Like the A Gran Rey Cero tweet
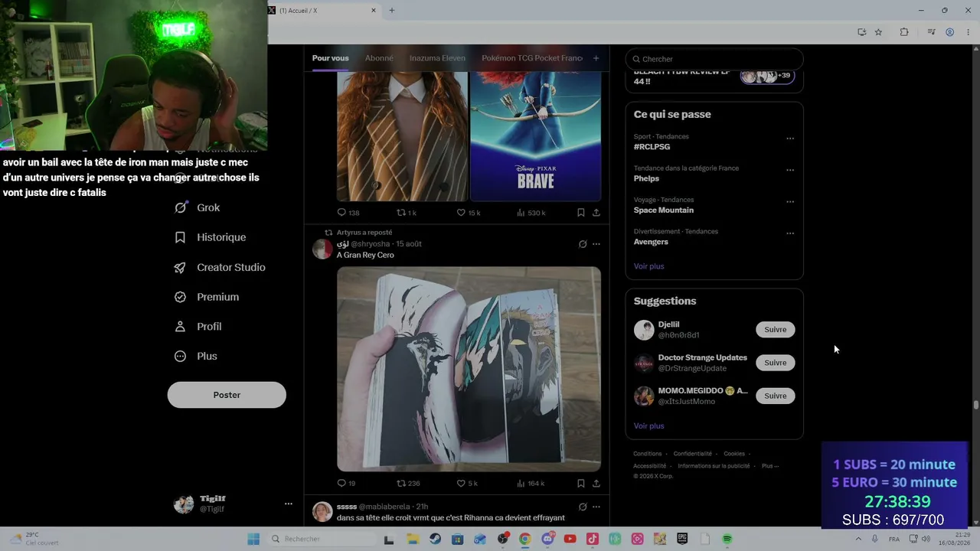The height and width of the screenshot is (551, 980). point(461,483)
